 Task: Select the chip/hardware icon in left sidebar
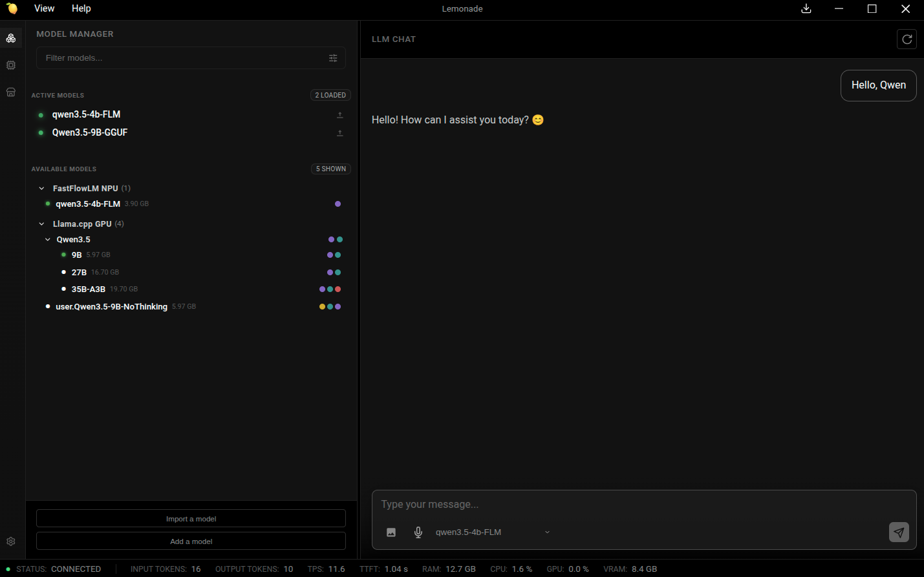tap(10, 65)
